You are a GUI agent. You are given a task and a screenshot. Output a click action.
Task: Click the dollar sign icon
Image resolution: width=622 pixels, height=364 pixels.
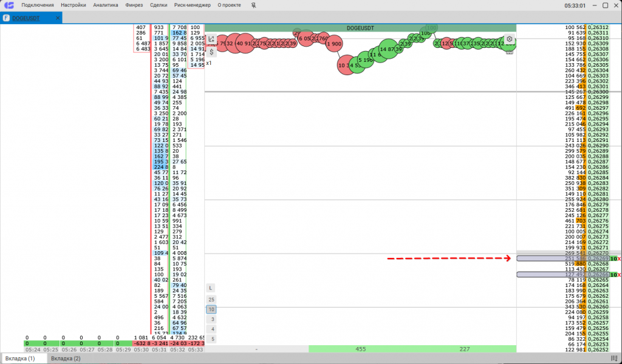(x=211, y=52)
